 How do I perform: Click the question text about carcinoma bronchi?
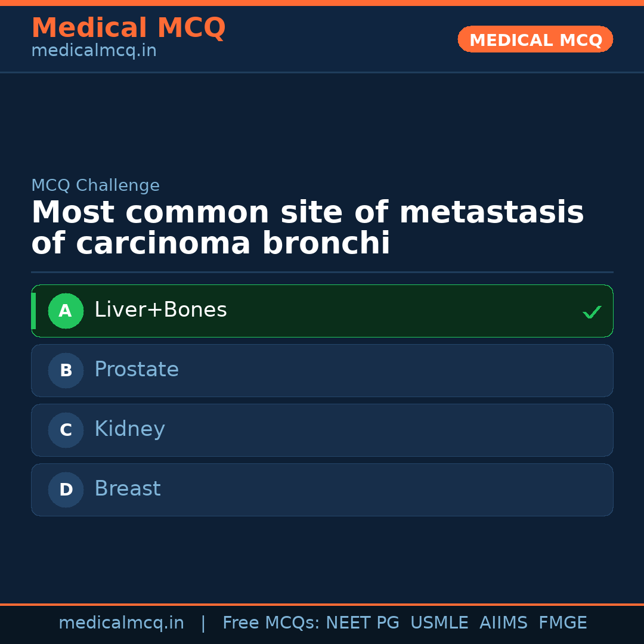tap(307, 228)
